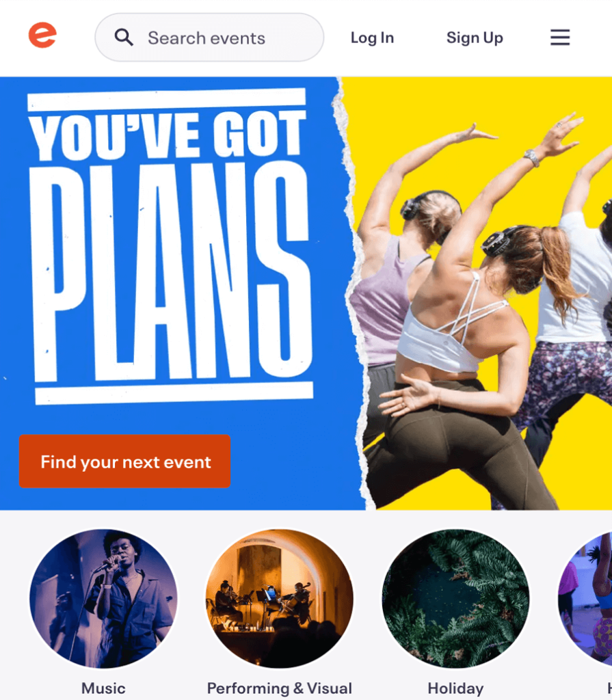Viewport: 612px width, 700px height.
Task: Click the Holiday category label
Action: point(455,688)
